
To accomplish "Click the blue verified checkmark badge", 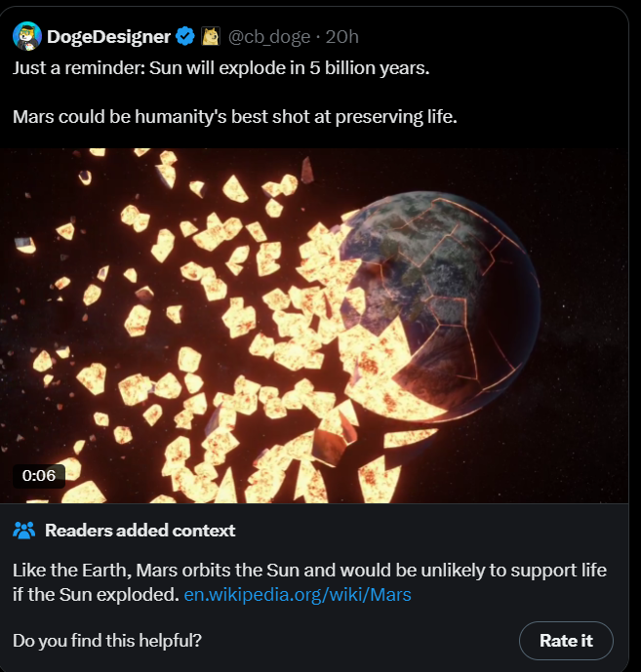I will (184, 37).
